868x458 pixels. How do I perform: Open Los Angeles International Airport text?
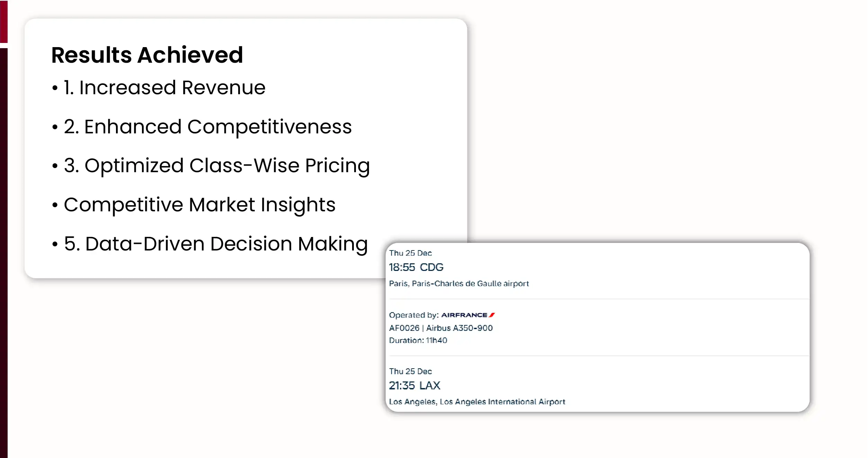[x=477, y=402]
